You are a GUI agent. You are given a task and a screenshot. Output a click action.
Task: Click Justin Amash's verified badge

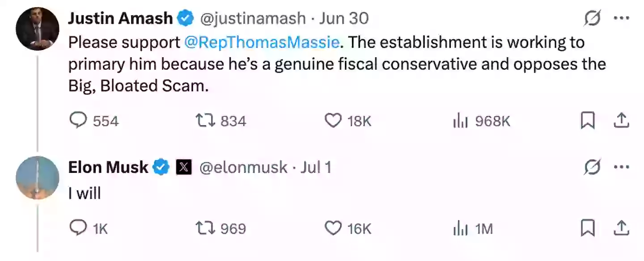pos(184,18)
